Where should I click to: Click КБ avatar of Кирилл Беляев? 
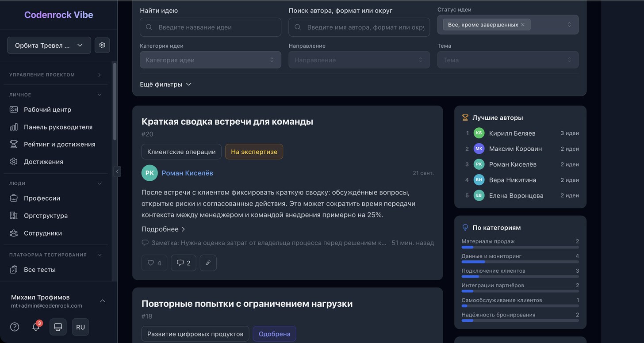click(479, 133)
